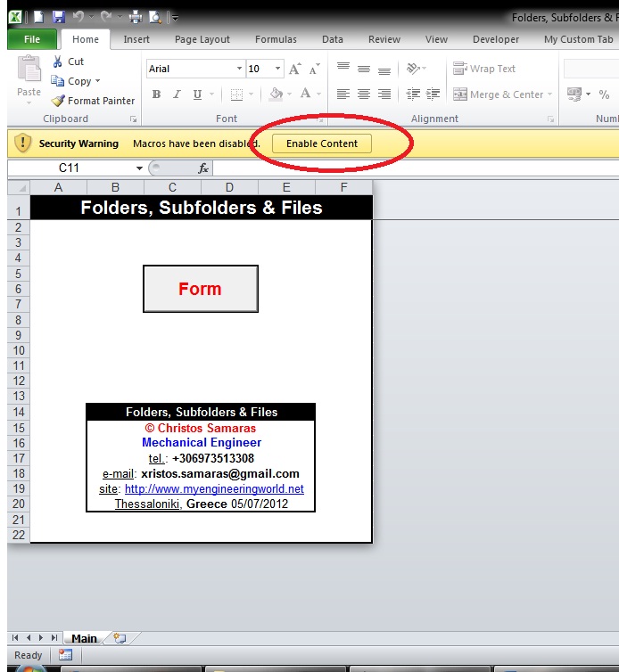Click the Select All corner box
The height and width of the screenshot is (672, 619).
(19, 188)
